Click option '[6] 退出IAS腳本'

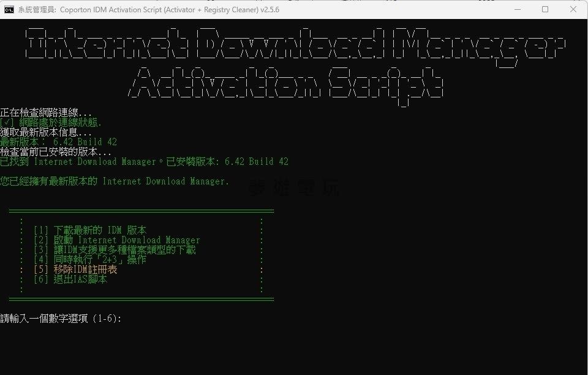tap(70, 279)
